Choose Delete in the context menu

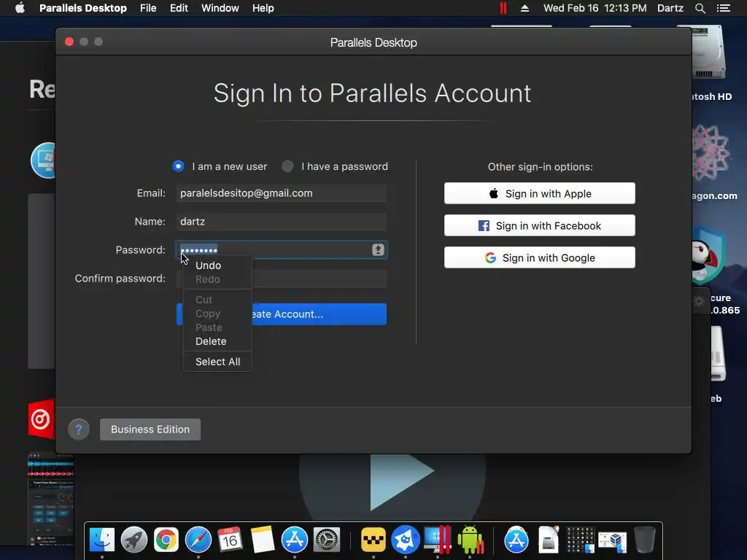point(217,341)
